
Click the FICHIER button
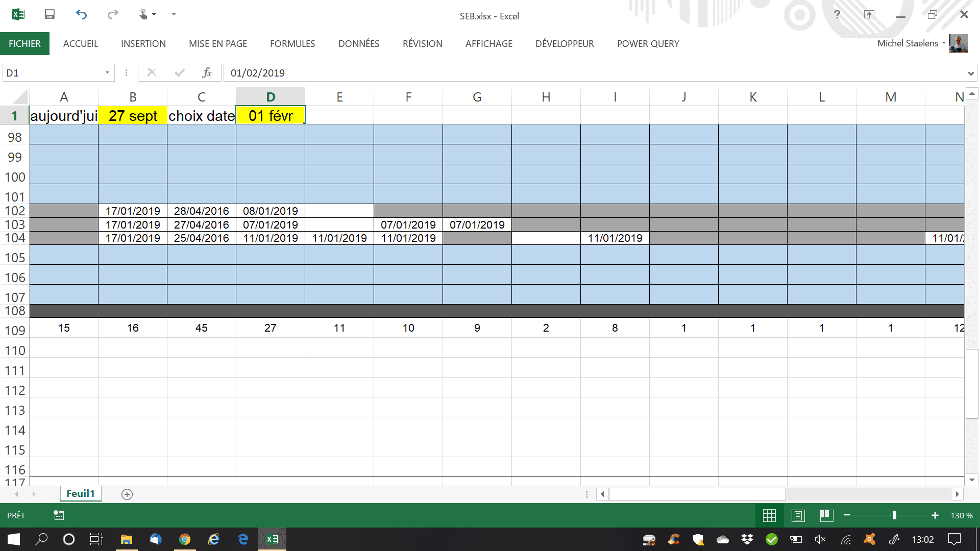pos(24,44)
